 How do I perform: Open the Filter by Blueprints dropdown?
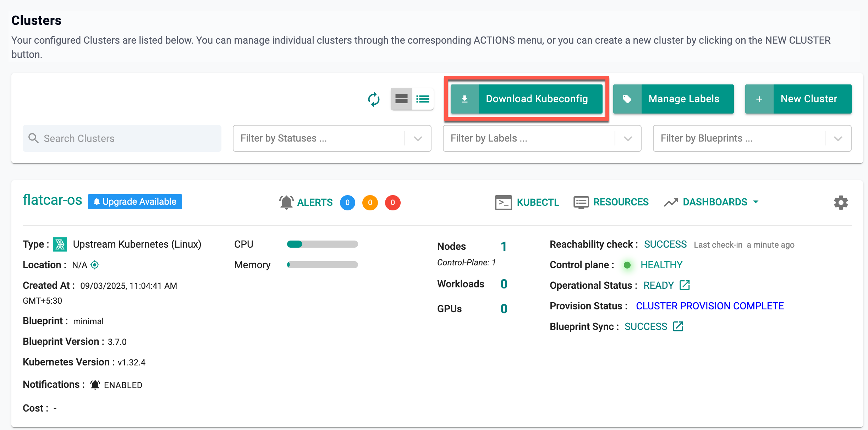[752, 138]
